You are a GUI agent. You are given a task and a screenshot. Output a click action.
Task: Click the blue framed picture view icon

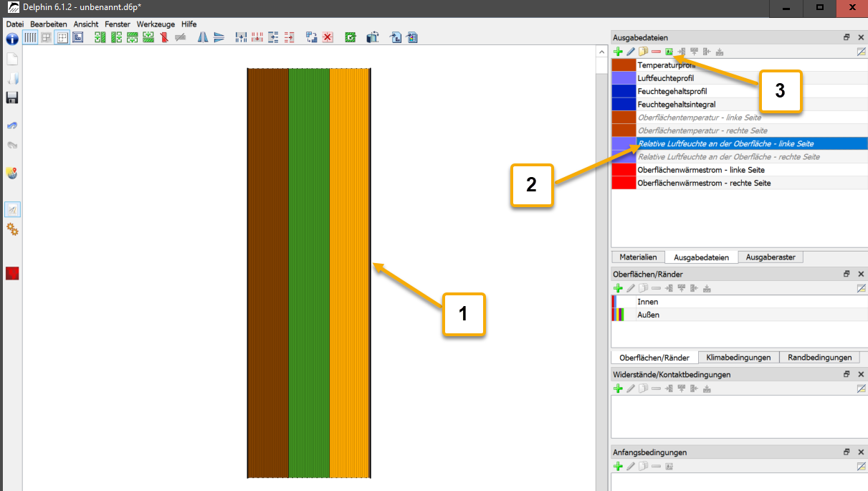pos(77,37)
